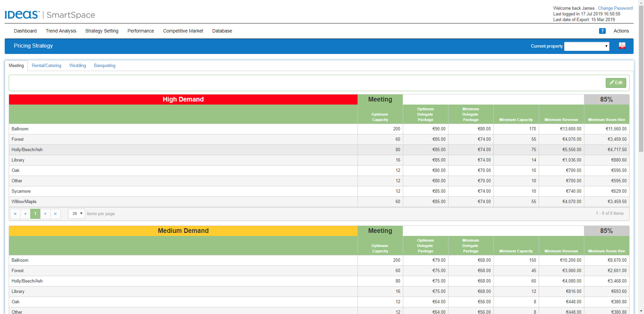
Task: Open the Trend Analysis menu
Action: tap(61, 31)
